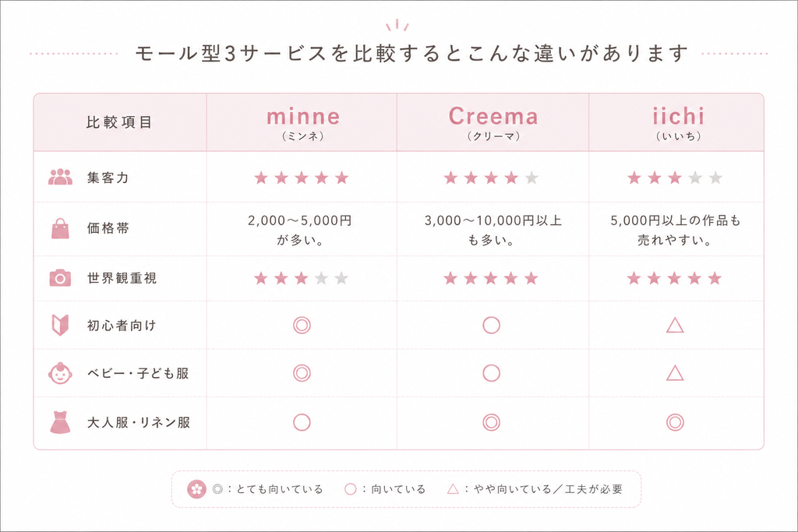The height and width of the screenshot is (532, 798).
Task: Click the infographic title text
Action: click(x=411, y=54)
